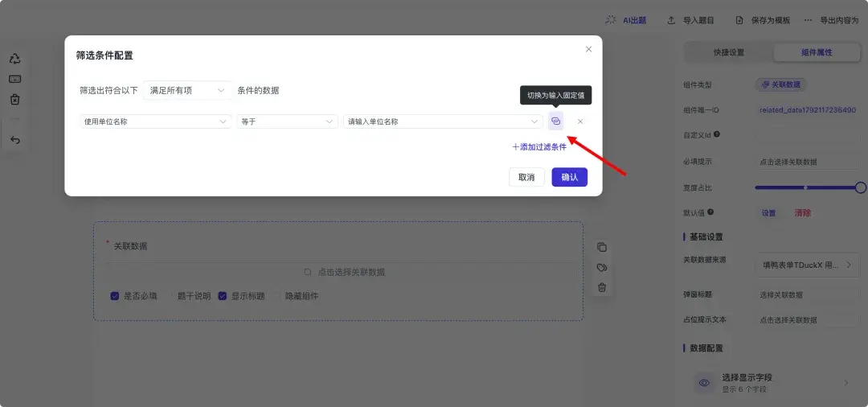Toggle the 显示标题 checkbox
The width and height of the screenshot is (868, 407).
pyautogui.click(x=222, y=296)
